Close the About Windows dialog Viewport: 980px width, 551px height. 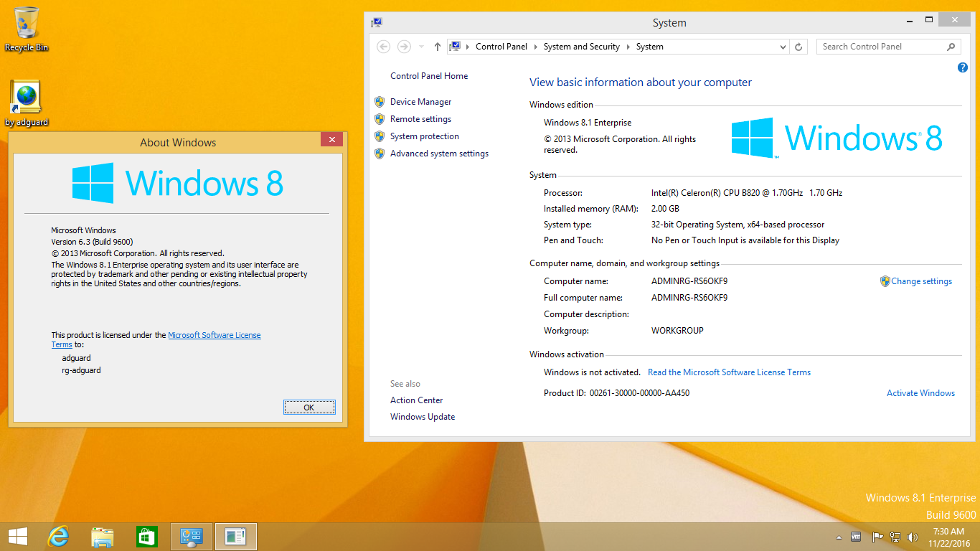331,140
